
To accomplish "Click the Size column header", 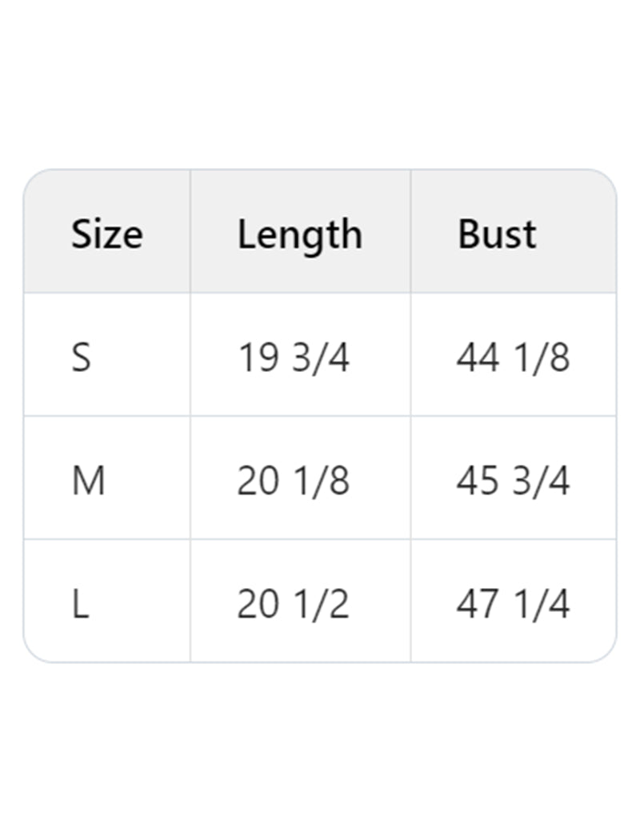I will click(x=107, y=234).
